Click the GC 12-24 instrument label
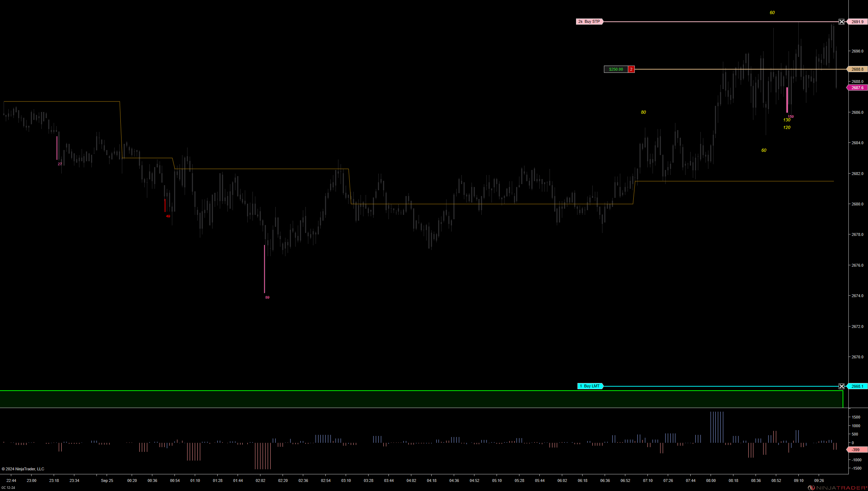 (x=8, y=488)
